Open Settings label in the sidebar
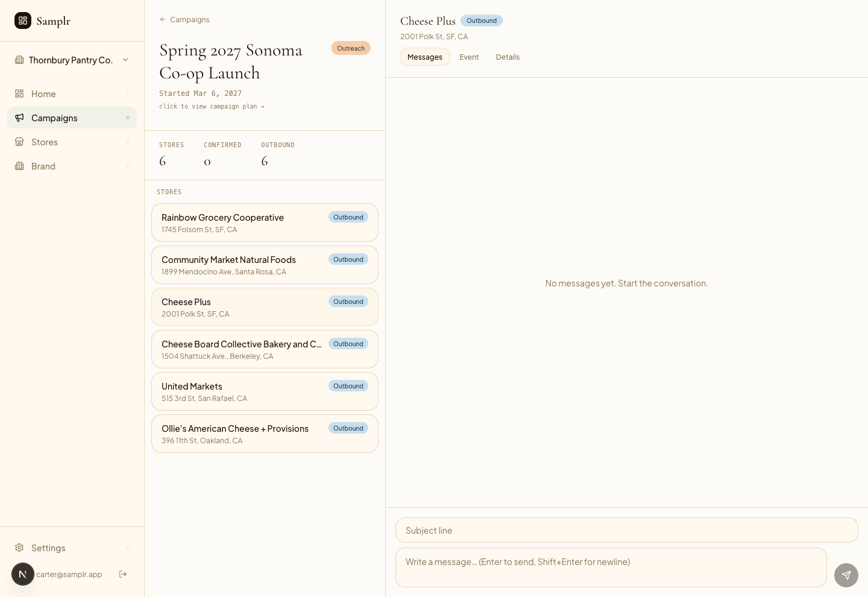Screen dimensions: 868x597 coord(48,548)
